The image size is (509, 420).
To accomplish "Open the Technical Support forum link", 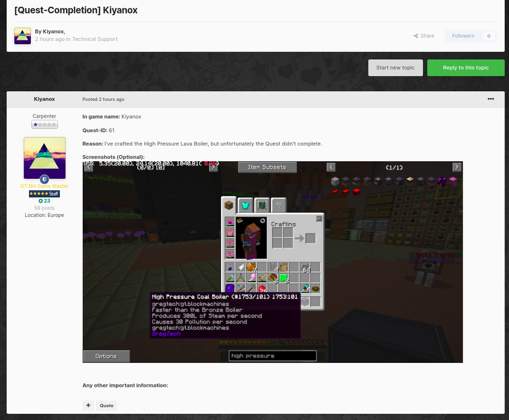I will coord(95,39).
